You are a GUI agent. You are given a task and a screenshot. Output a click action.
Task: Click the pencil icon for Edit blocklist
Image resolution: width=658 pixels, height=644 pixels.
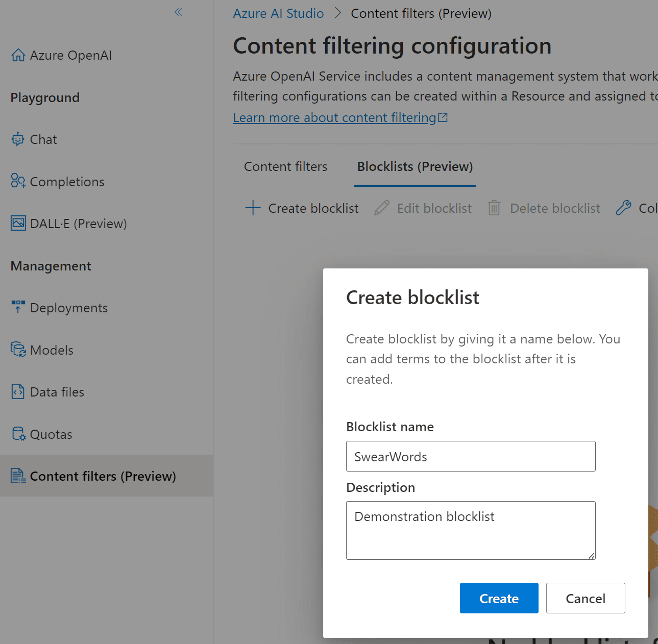coord(382,208)
